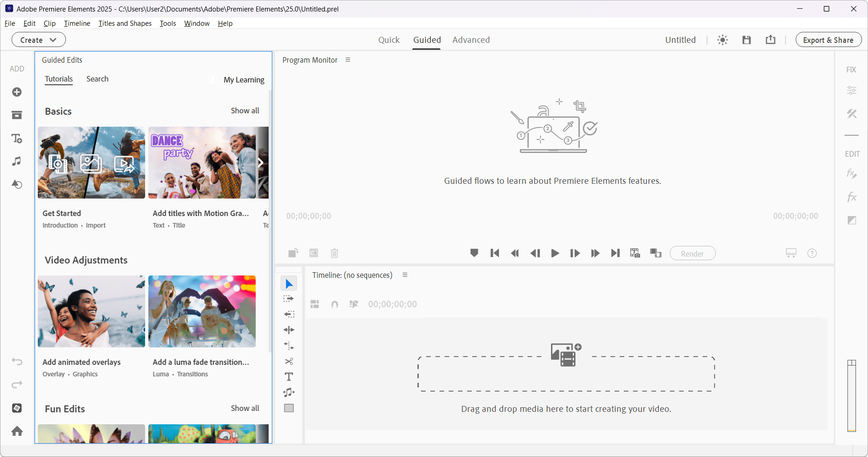Select the Ripple Edit tool
The height and width of the screenshot is (457, 868).
pos(289,330)
